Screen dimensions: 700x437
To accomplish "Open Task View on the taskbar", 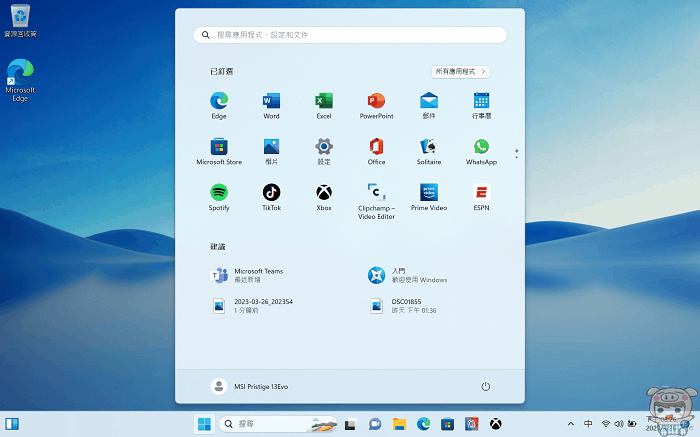I will [350, 424].
